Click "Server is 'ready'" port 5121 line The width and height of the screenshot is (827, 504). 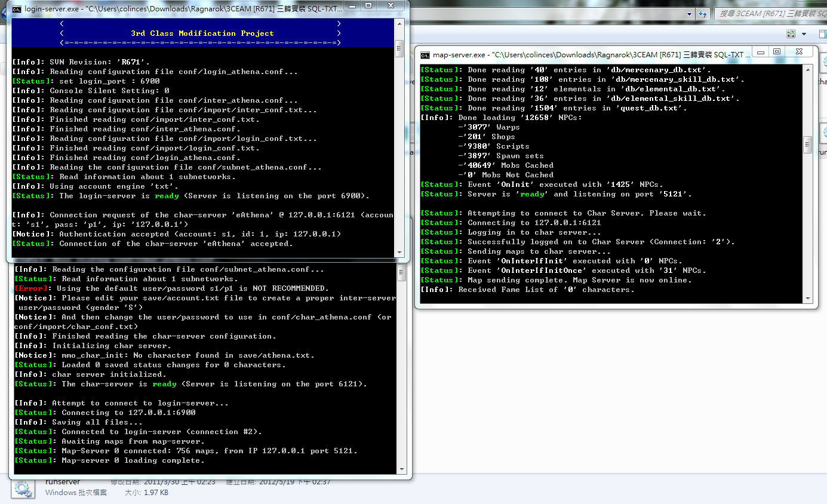tap(557, 194)
